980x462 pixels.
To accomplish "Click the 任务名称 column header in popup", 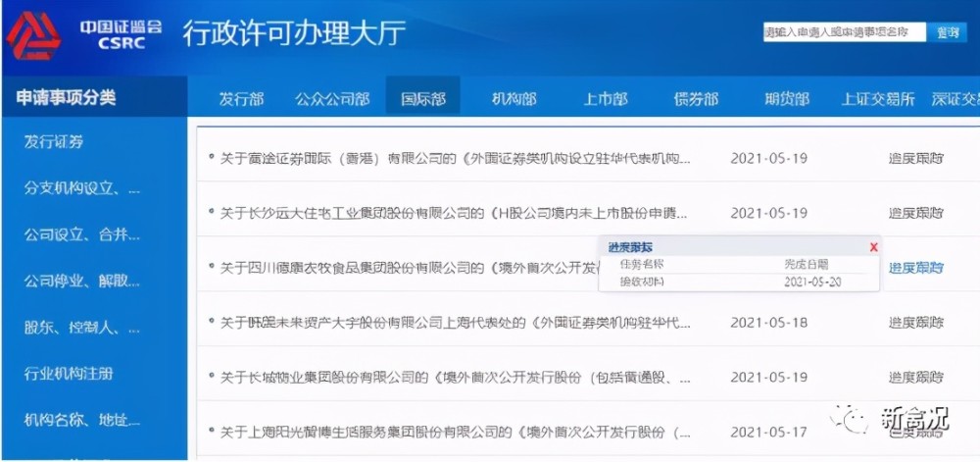I will click(641, 265).
